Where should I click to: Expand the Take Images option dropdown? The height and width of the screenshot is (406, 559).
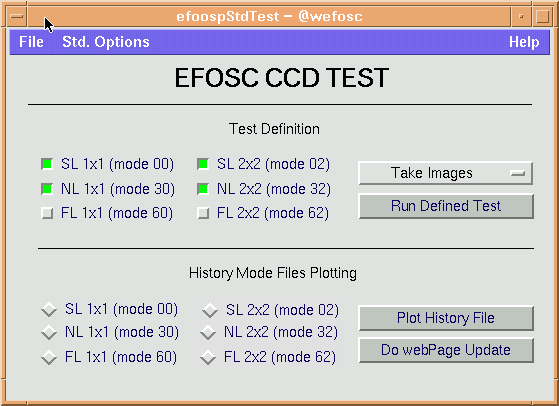click(446, 173)
